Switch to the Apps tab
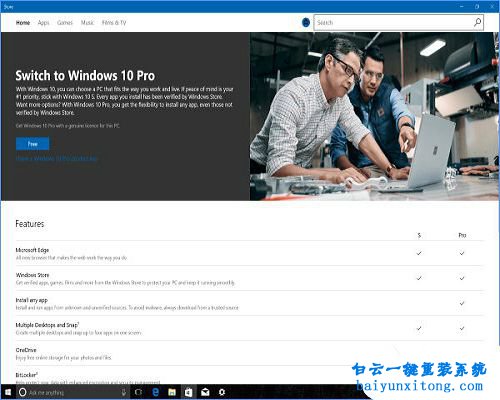 click(x=43, y=23)
